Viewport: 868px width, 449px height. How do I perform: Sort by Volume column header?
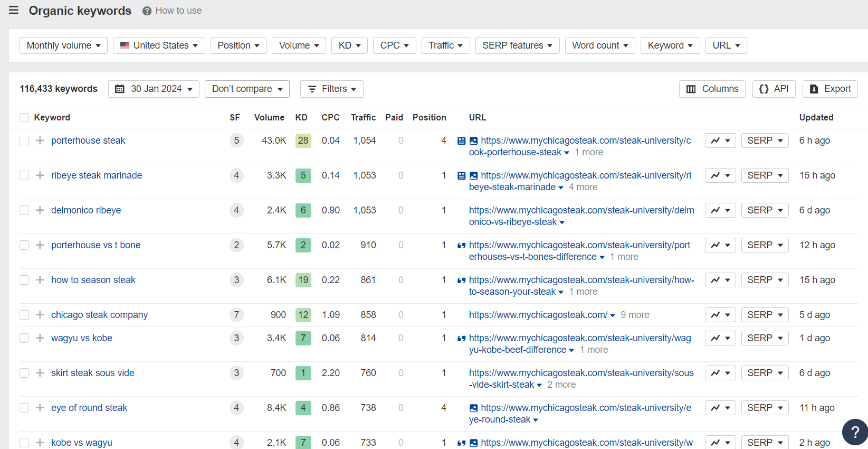pos(269,117)
